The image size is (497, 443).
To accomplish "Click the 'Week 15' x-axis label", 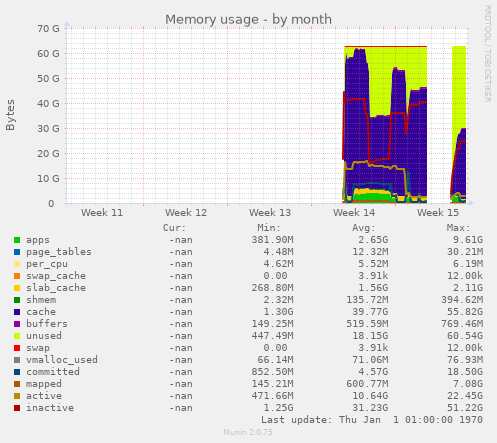I will coord(438,213).
